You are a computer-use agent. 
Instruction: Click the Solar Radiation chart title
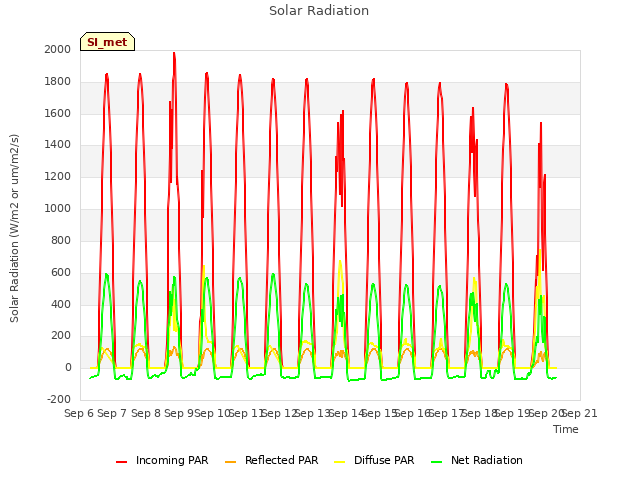point(319,11)
